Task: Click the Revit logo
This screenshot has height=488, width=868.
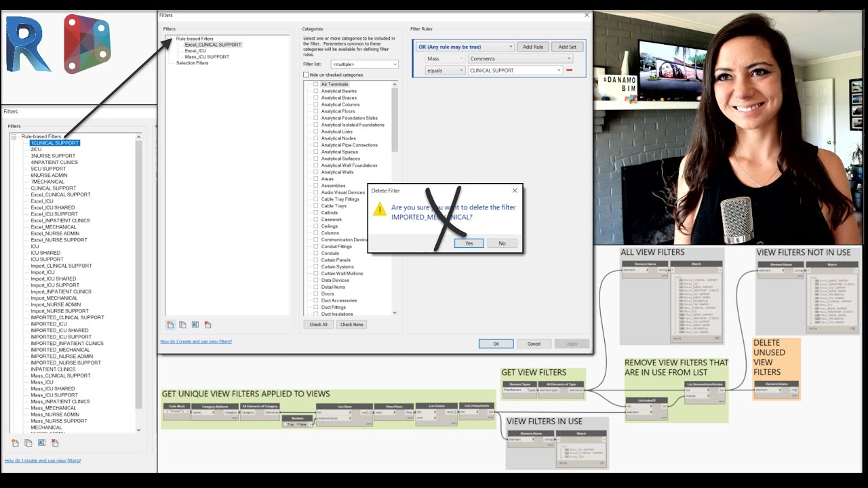Action: [28, 45]
